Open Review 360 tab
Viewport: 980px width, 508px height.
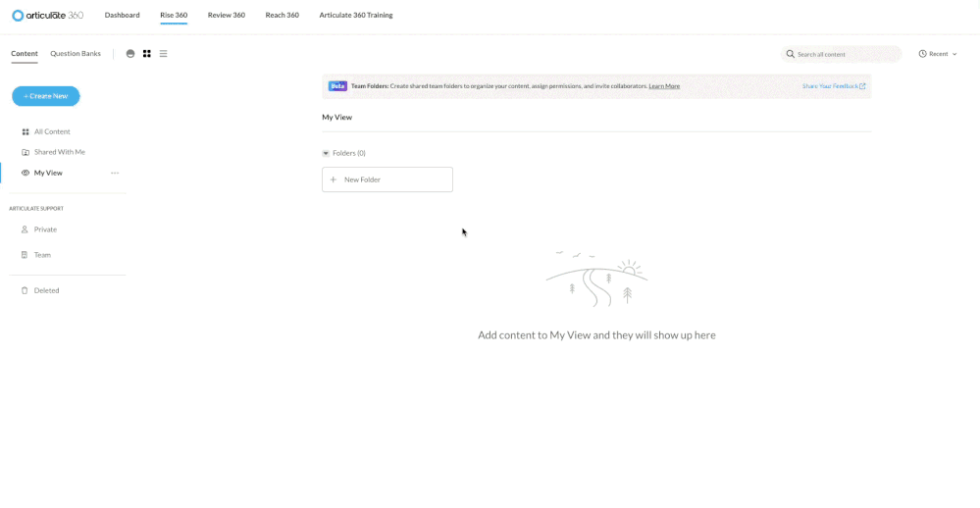click(x=227, y=15)
